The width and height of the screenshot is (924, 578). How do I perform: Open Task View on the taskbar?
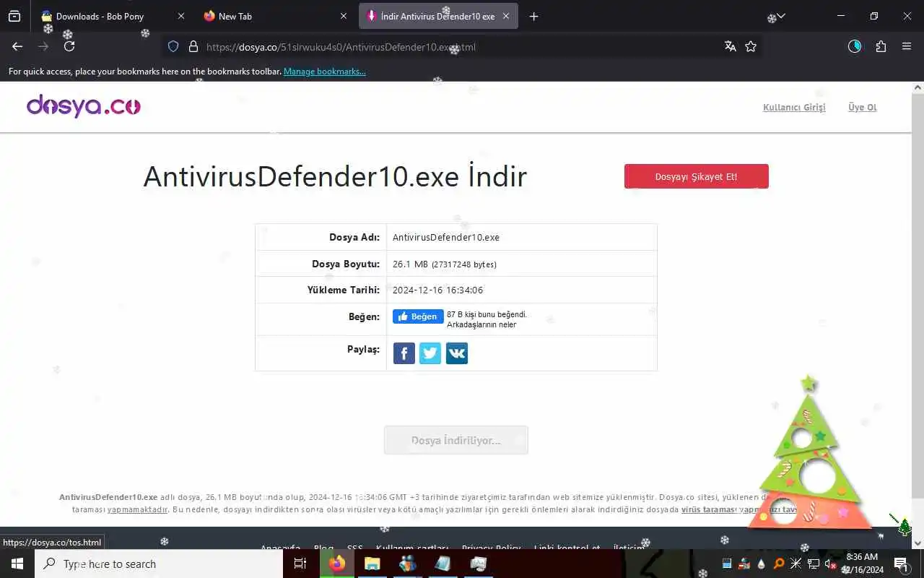coord(300,564)
